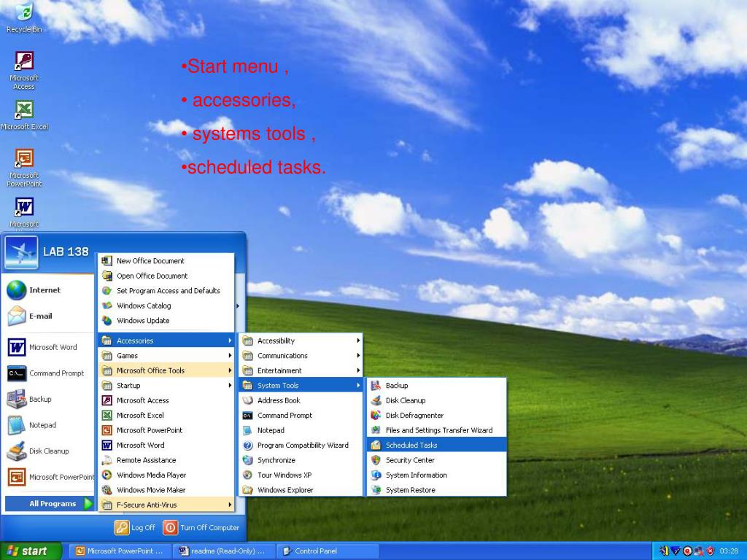Click the Windows Movie Maker icon
Image resolution: width=747 pixels, height=560 pixels.
pos(107,489)
